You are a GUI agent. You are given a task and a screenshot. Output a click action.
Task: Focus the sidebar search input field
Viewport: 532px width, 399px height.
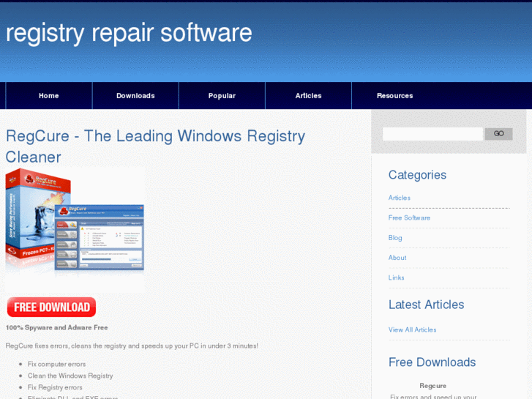pos(432,134)
